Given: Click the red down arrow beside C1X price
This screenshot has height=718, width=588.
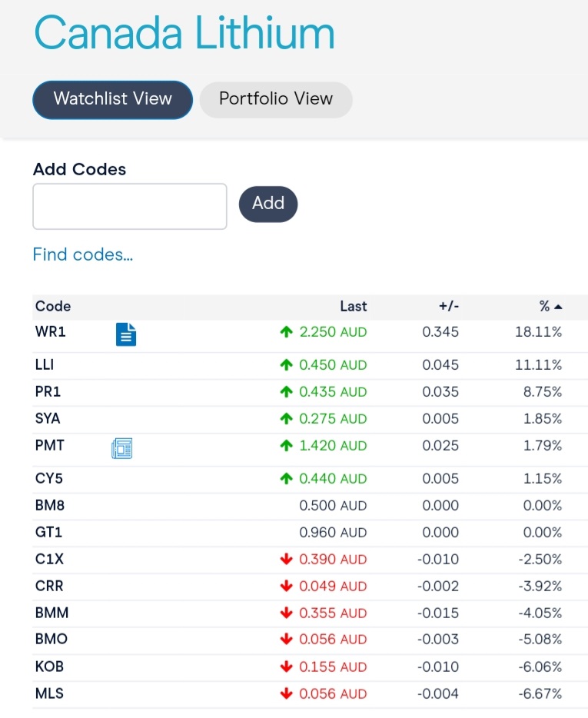Looking at the screenshot, I should pos(286,559).
